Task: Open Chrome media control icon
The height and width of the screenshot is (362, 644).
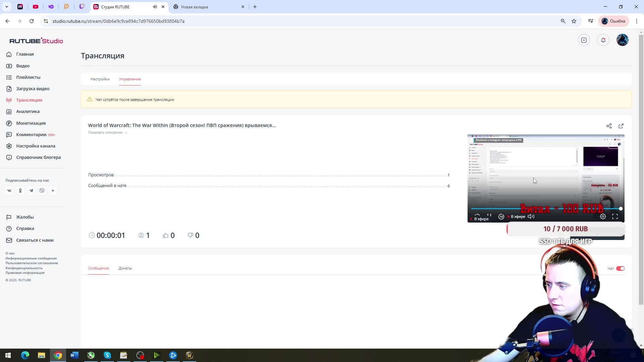Action: (591, 21)
